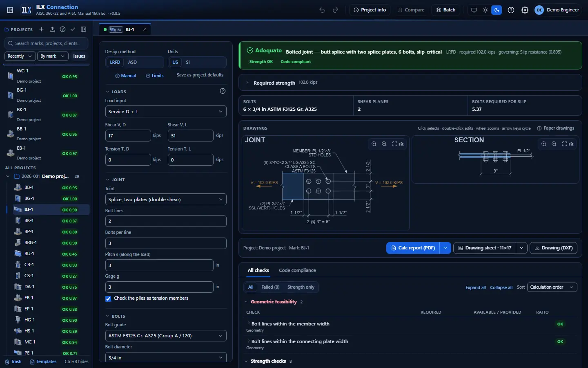The width and height of the screenshot is (588, 368).
Task: Filter to Strength only checks
Action: pyautogui.click(x=301, y=287)
